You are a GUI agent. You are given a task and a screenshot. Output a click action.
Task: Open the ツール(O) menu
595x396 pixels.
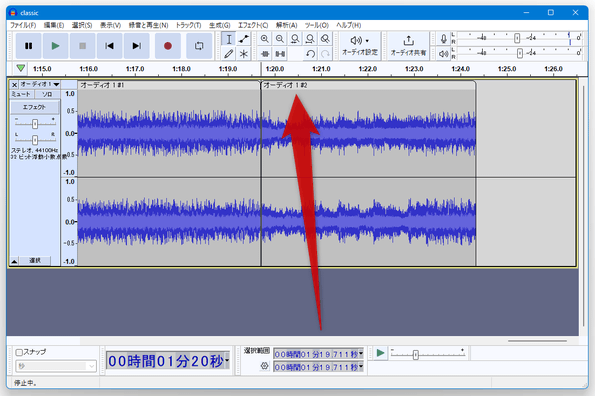click(x=317, y=25)
